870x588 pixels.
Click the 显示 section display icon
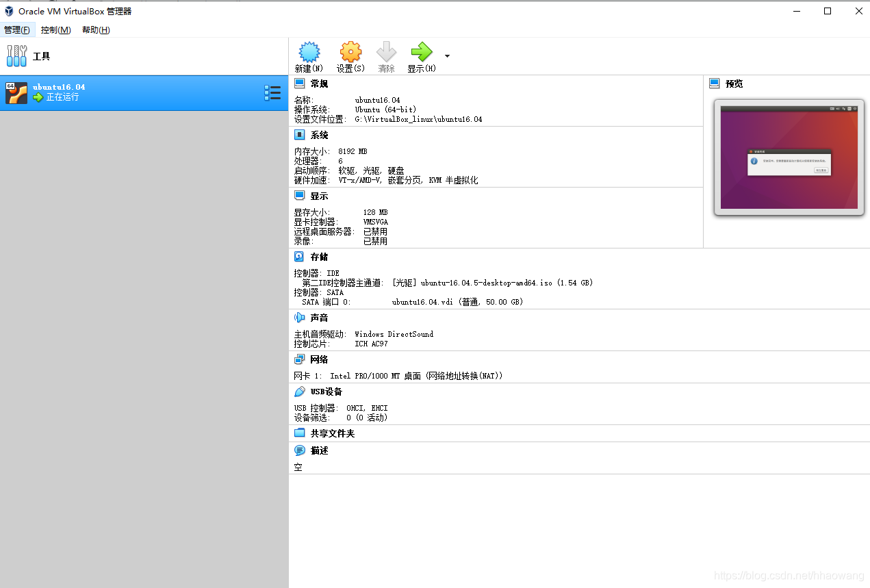299,196
